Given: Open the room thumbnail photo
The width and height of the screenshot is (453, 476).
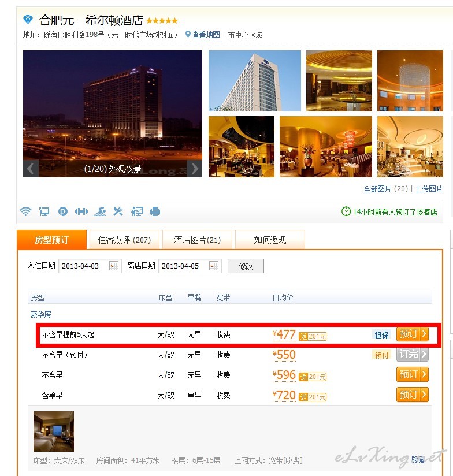Looking at the screenshot, I should 54,432.
